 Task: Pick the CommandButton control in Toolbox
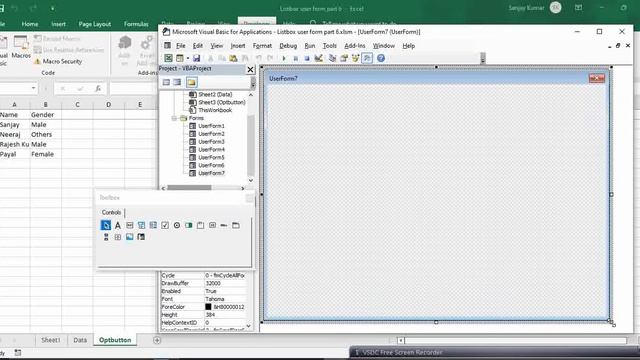click(x=212, y=225)
